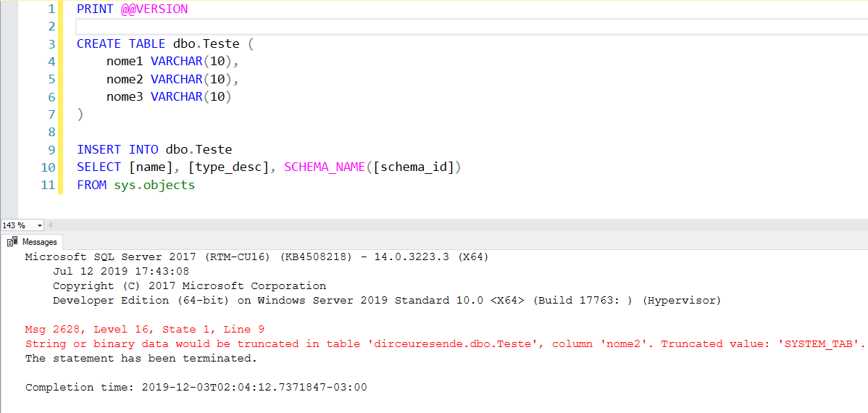
Task: Click the 'Microsoft SQL Server 2017' version line
Action: click(257, 257)
